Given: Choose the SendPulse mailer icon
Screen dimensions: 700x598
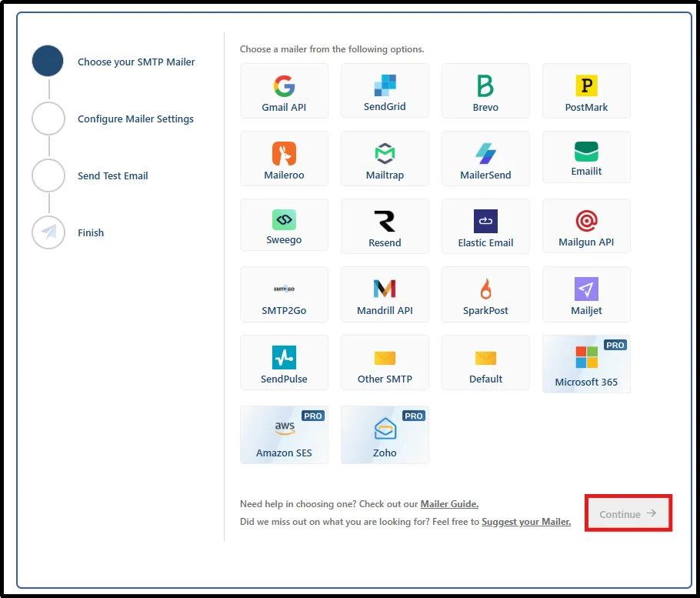Looking at the screenshot, I should tap(284, 357).
